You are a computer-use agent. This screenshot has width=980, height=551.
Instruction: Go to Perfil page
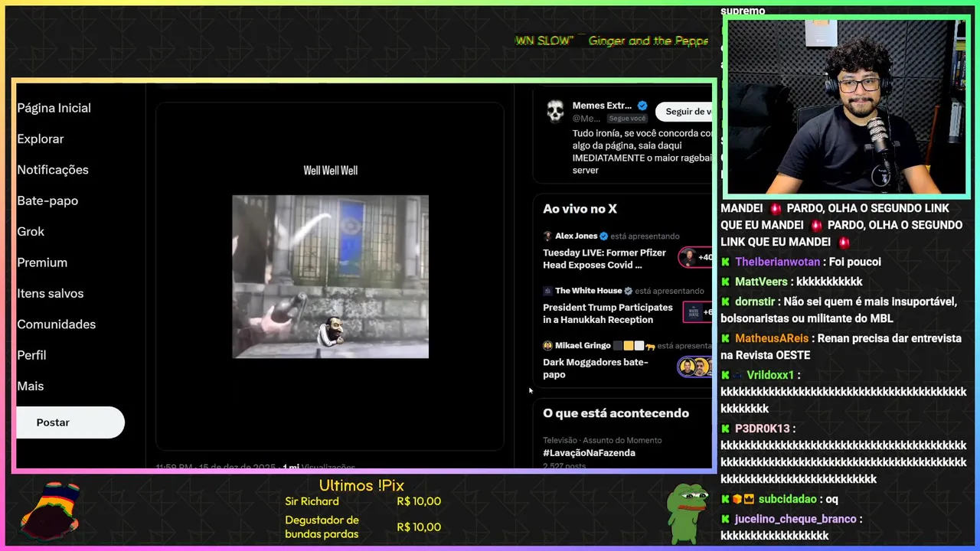click(x=31, y=355)
